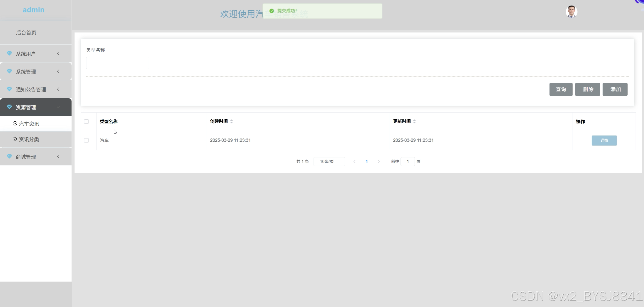Image resolution: width=644 pixels, height=307 pixels.
Task: Click the diamond icon beside 通知公告管理
Action: (x=10, y=89)
